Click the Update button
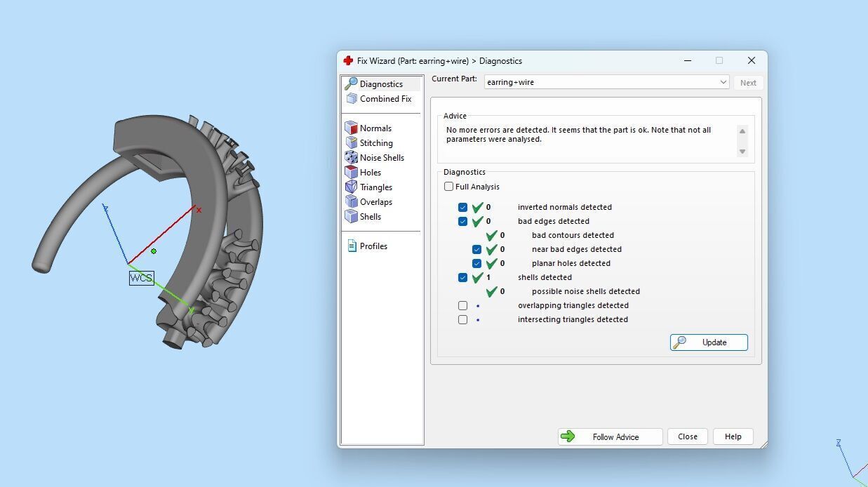 (709, 342)
